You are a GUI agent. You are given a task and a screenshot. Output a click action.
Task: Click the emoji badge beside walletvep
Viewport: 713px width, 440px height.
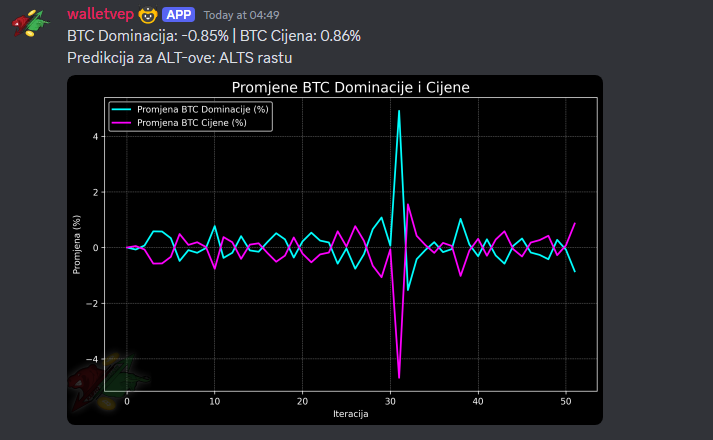[147, 15]
